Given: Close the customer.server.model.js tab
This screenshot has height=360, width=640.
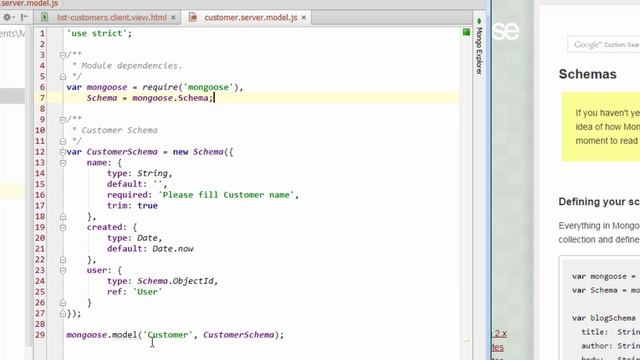Looking at the screenshot, I should click(304, 18).
